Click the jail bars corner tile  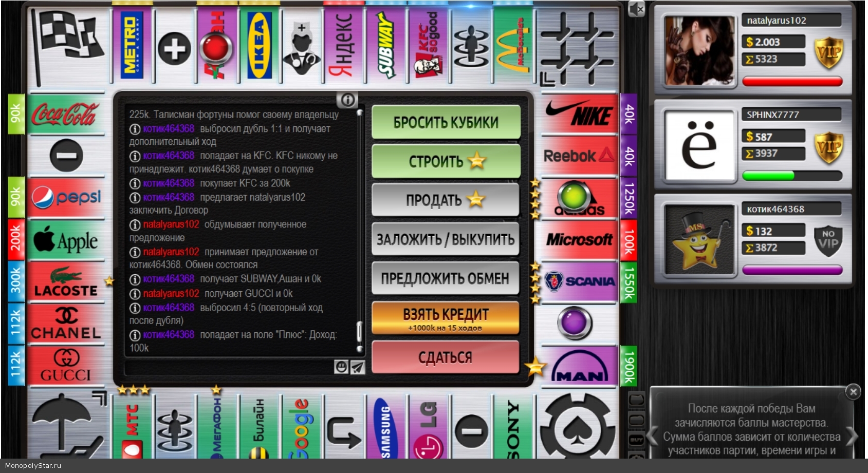578,47
